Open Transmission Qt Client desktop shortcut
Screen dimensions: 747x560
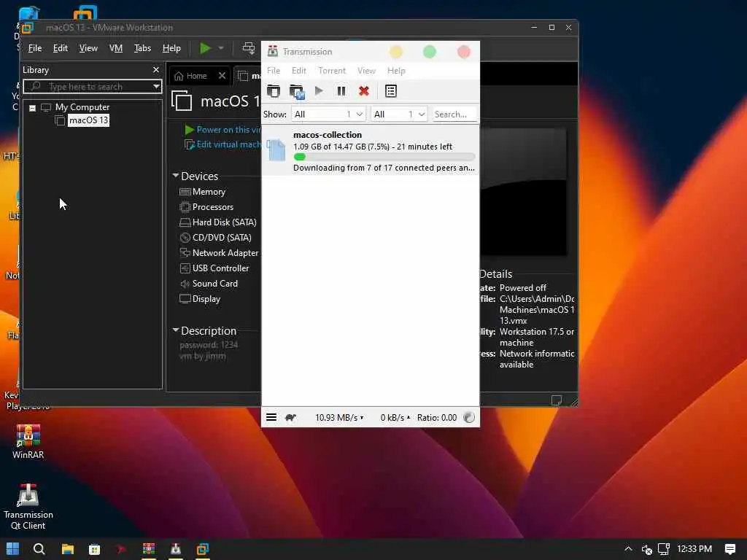28,507
